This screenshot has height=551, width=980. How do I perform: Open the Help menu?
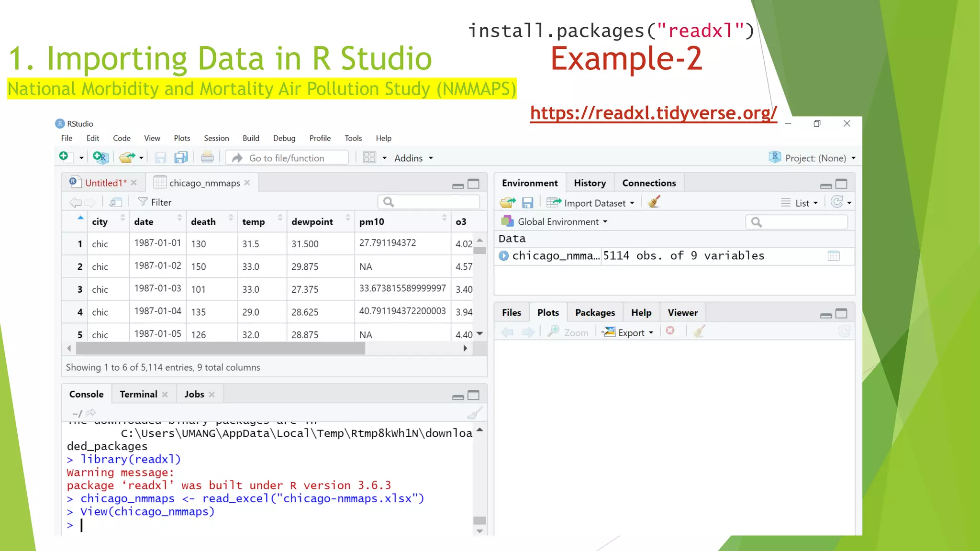(x=383, y=138)
